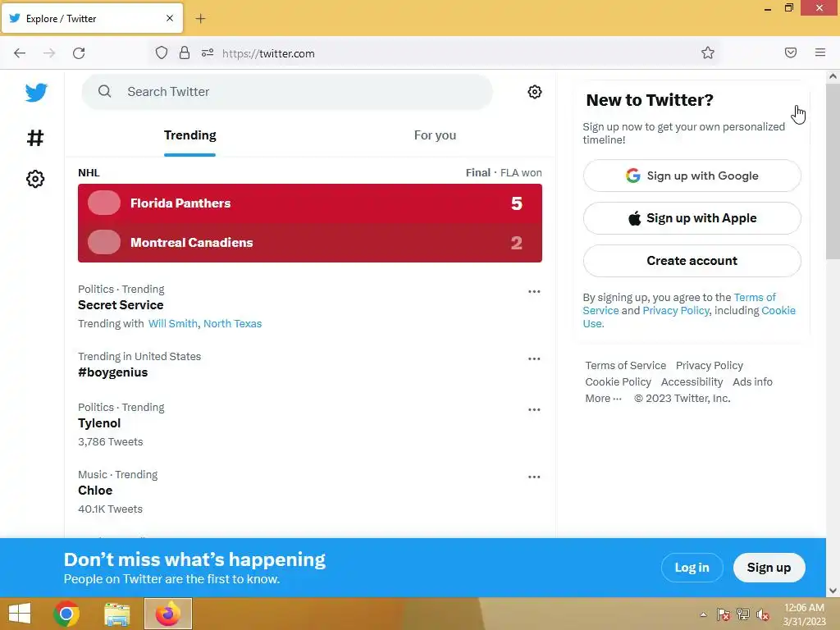Viewport: 840px width, 630px height.
Task: Reload the page with refresh icon
Action: coord(79,53)
